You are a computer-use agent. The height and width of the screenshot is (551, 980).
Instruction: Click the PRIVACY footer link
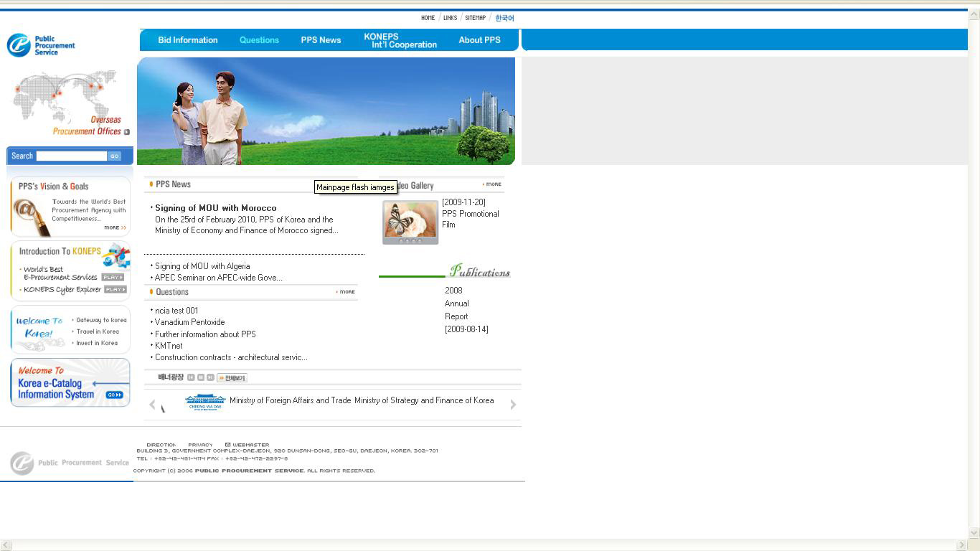pos(200,445)
